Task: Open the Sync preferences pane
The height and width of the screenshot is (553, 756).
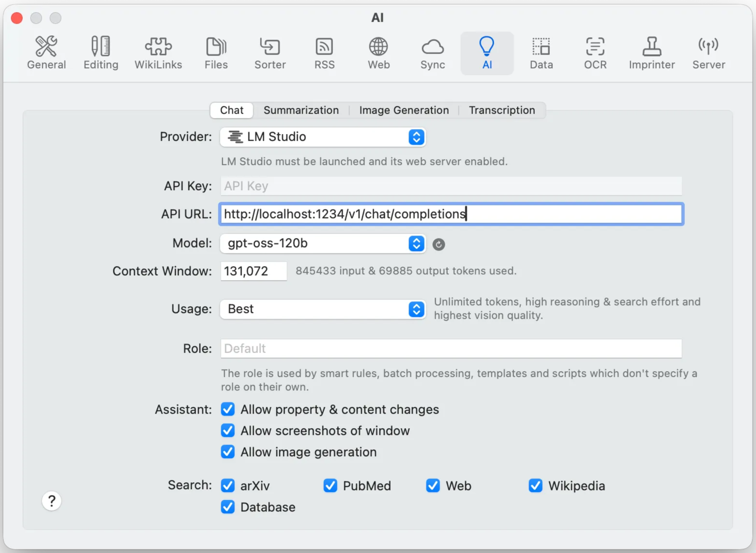Action: (x=432, y=52)
